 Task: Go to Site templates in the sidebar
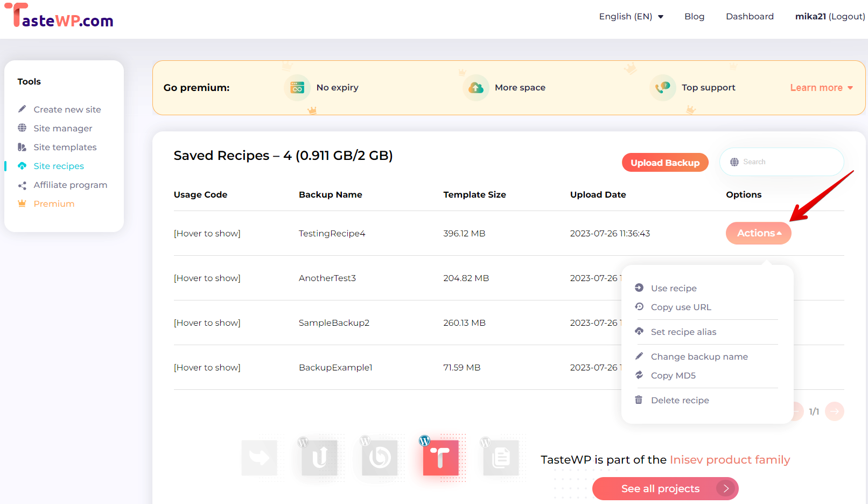(65, 147)
